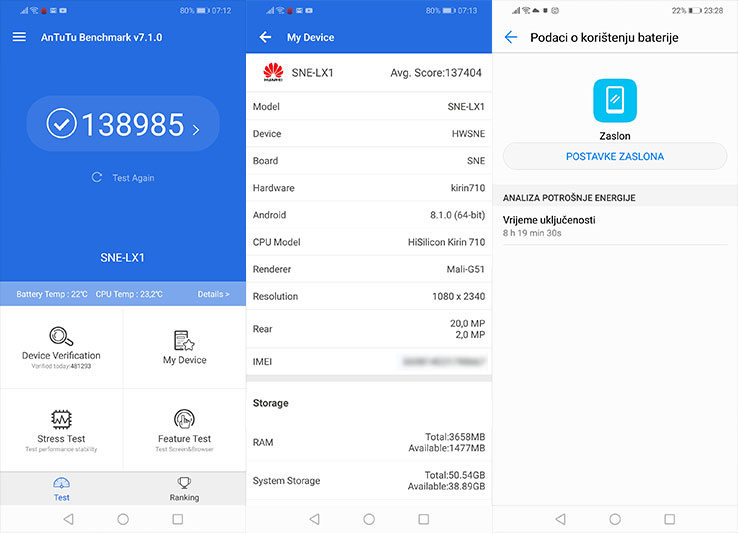Screen dimensions: 738x533
Task: Expand the 138985 score result
Action: pos(123,124)
